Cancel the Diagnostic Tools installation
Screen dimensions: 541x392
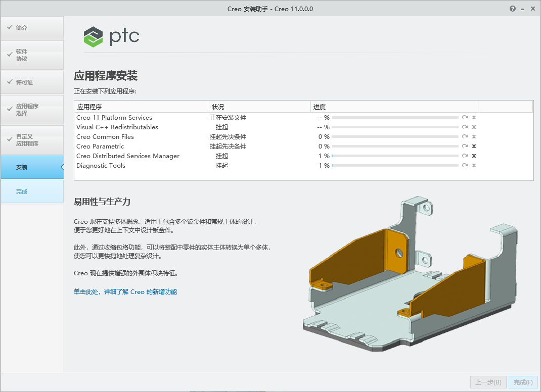(x=474, y=165)
